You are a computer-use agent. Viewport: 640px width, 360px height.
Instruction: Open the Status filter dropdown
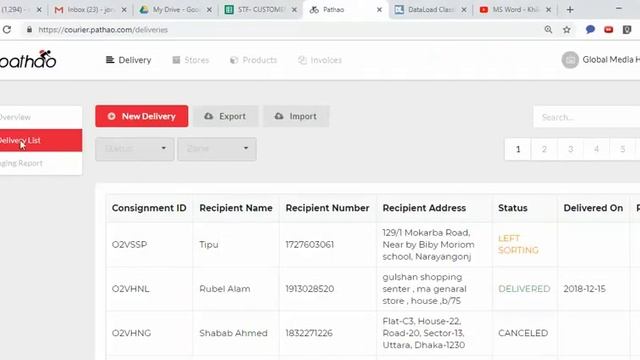click(x=135, y=149)
